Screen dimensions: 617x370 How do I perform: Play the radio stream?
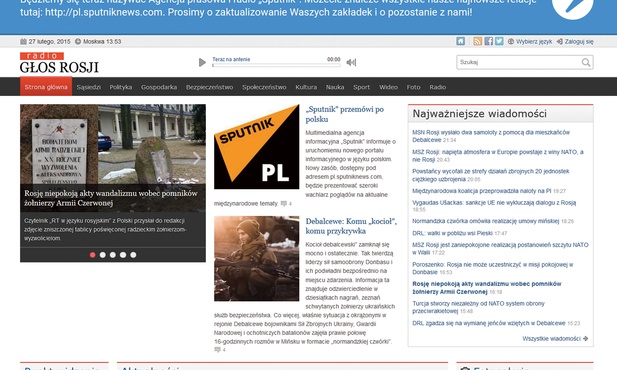click(x=202, y=62)
